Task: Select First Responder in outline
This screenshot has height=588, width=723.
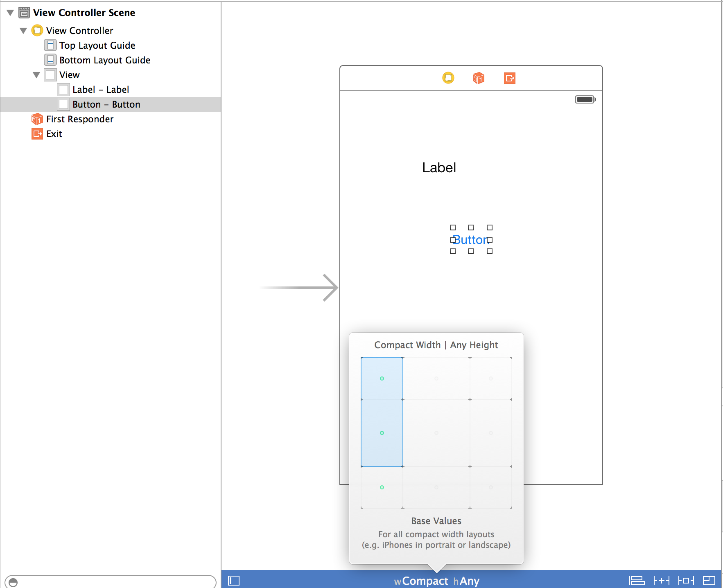Action: pos(80,119)
